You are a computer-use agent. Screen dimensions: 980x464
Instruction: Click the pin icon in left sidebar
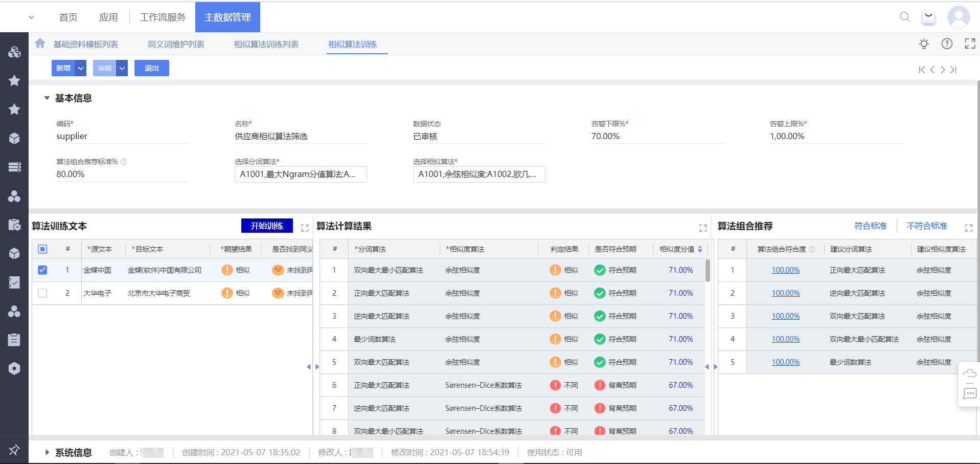(14, 450)
